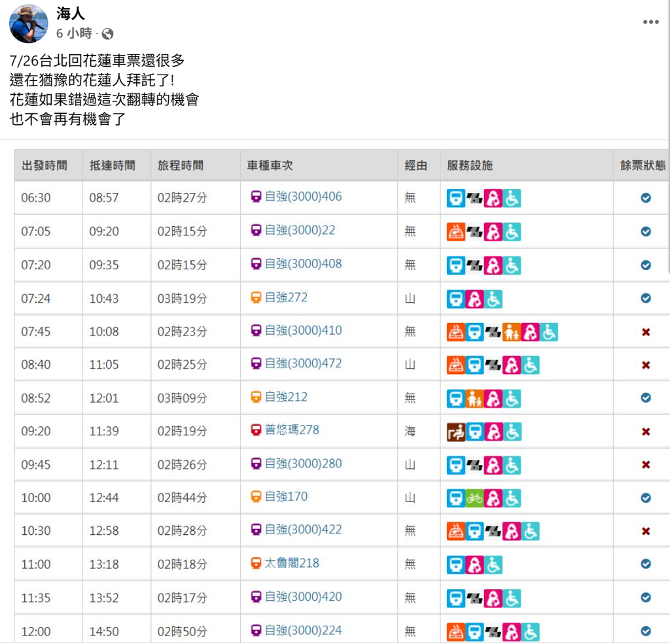Click the red train icon beside 普悠瑪278
Image resolution: width=670 pixels, height=644 pixels.
point(256,430)
